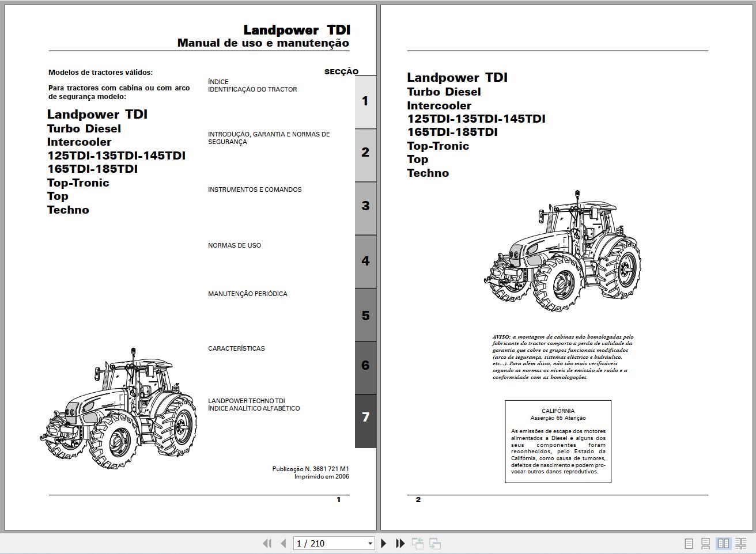Click the CALIFÓRNIA warning box
This screenshot has height=554, width=756.
(x=558, y=441)
